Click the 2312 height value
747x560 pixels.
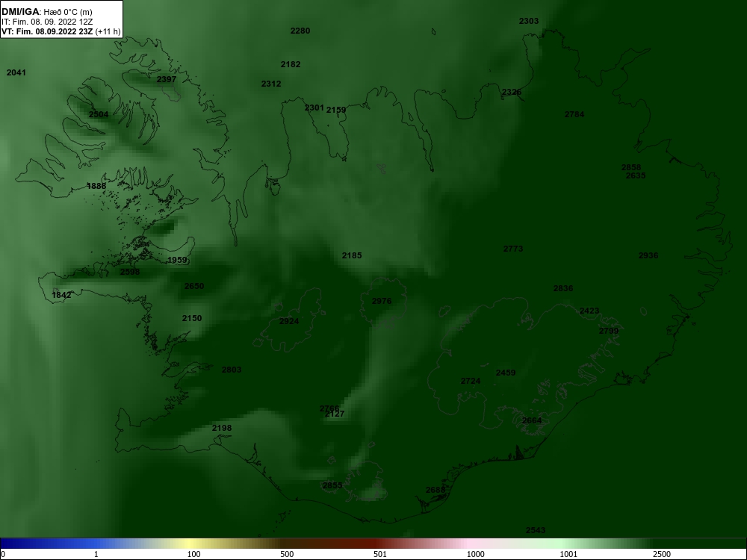pyautogui.click(x=271, y=84)
